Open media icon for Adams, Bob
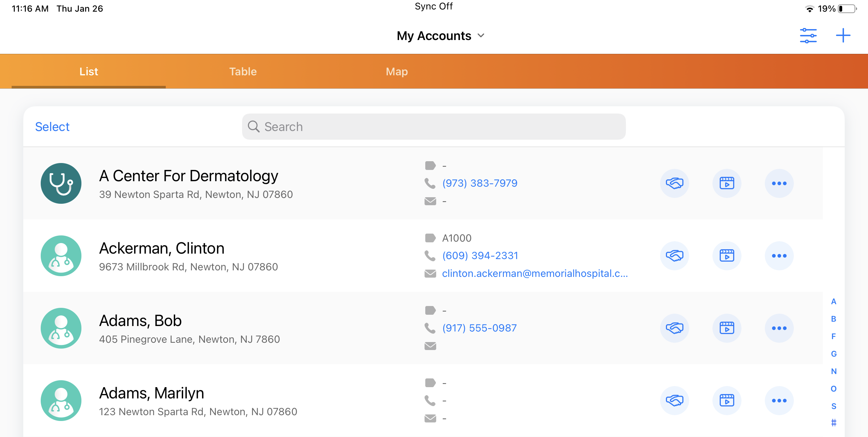Image resolution: width=868 pixels, height=437 pixels. [727, 328]
